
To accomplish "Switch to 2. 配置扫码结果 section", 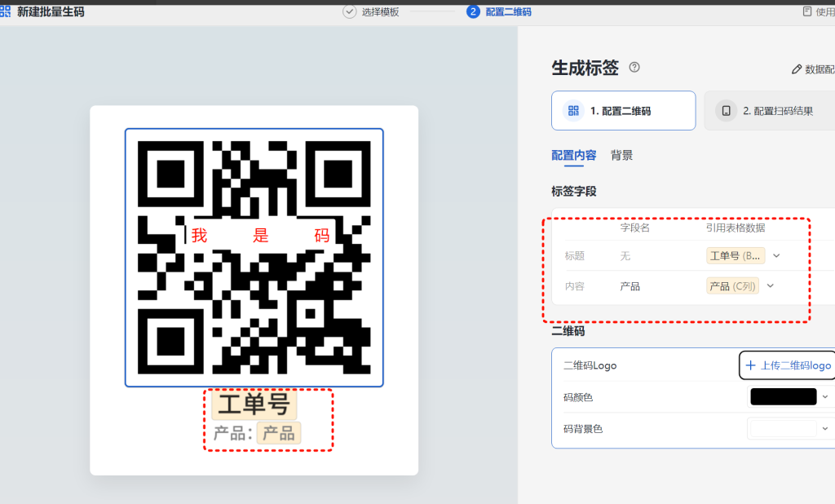I will click(770, 110).
